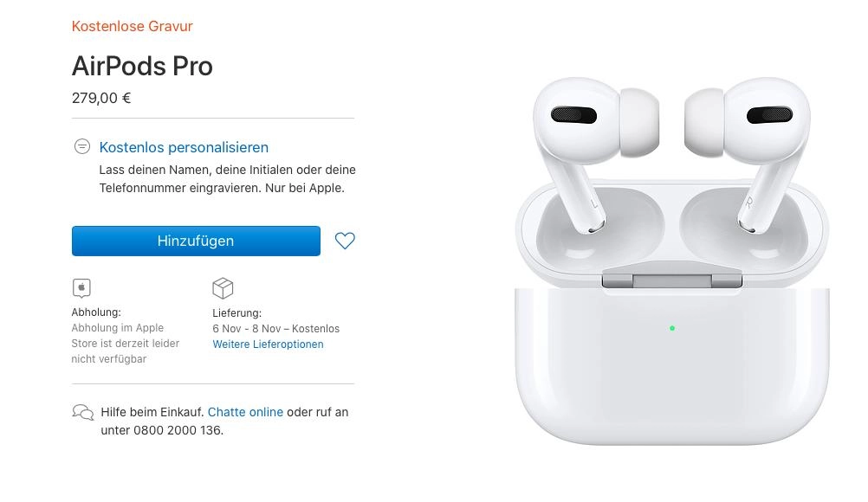Click the delivery box icon

coord(223,288)
